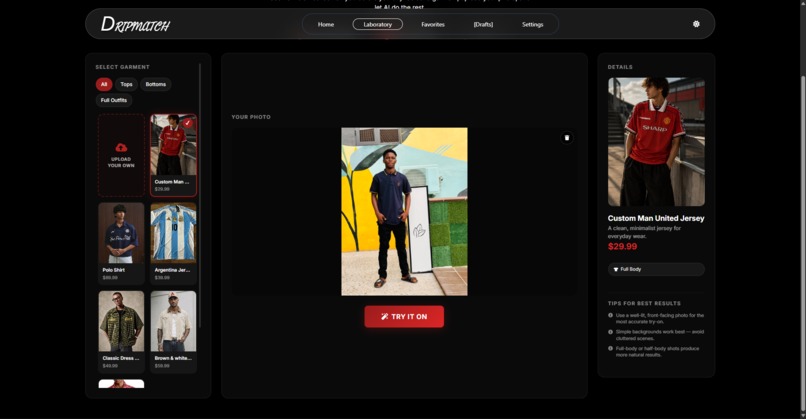This screenshot has width=806, height=419.
Task: Filter garments by Full Outfits
Action: (x=114, y=100)
